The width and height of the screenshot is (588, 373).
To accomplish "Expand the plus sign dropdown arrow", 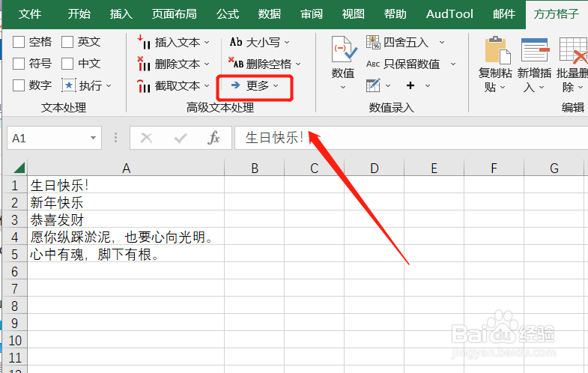I will tap(428, 86).
